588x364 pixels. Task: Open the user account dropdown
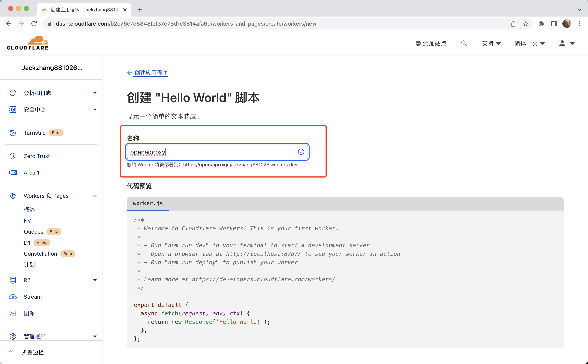click(567, 43)
